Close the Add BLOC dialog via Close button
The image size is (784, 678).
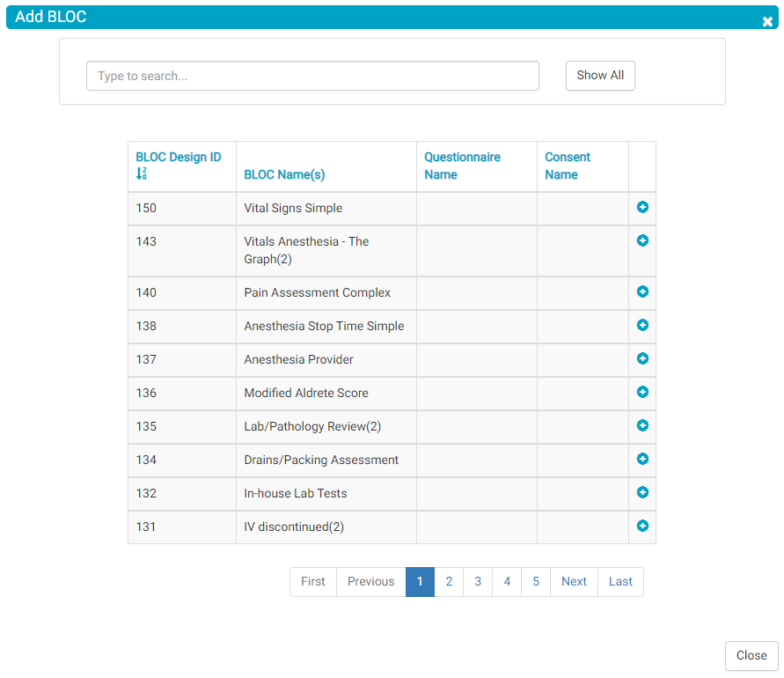[x=751, y=656]
